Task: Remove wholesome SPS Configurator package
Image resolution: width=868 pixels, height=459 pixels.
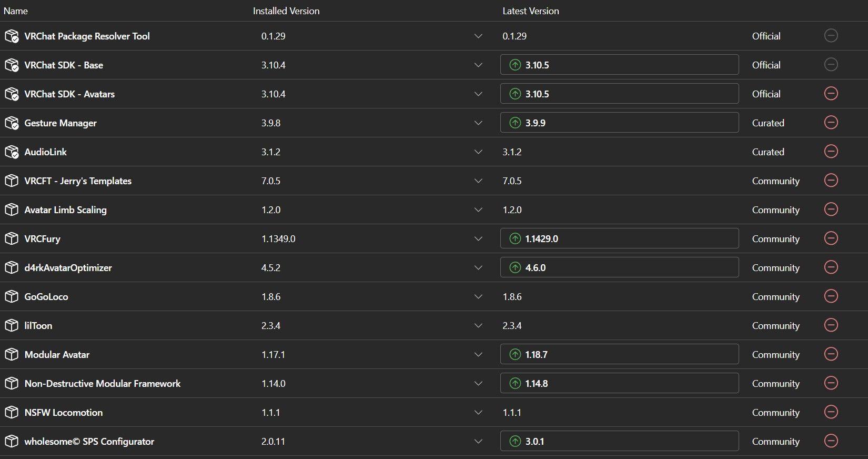Action: point(831,441)
